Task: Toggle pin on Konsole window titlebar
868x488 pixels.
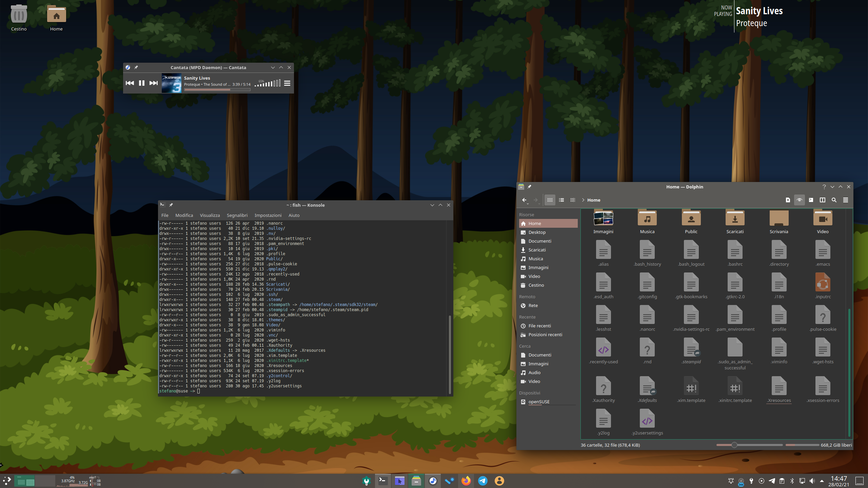Action: (171, 205)
